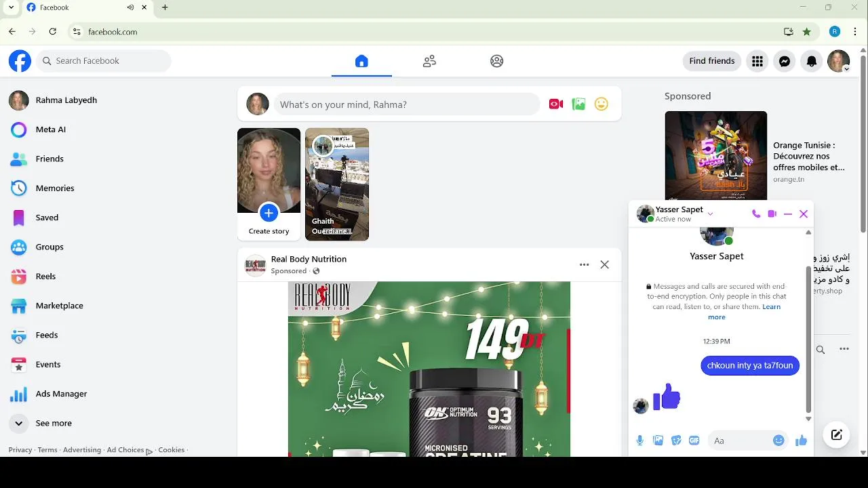
Task: Expand See more in sidebar
Action: click(54, 423)
